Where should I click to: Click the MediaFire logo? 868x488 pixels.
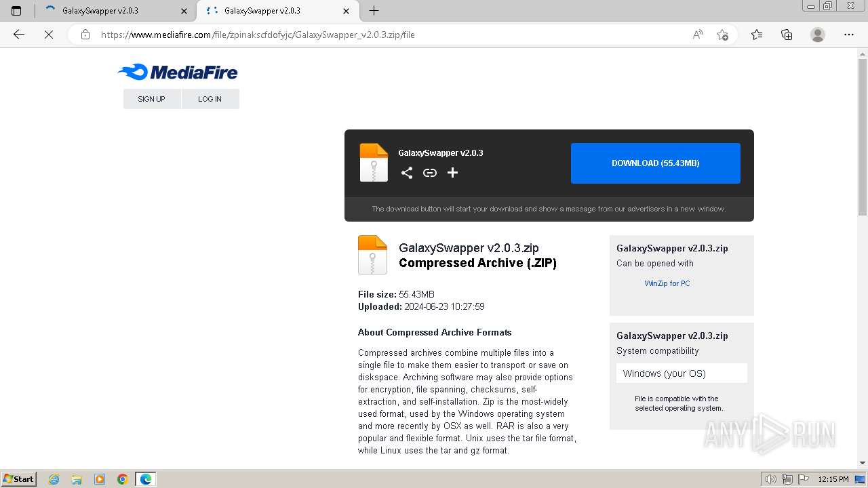click(x=178, y=72)
